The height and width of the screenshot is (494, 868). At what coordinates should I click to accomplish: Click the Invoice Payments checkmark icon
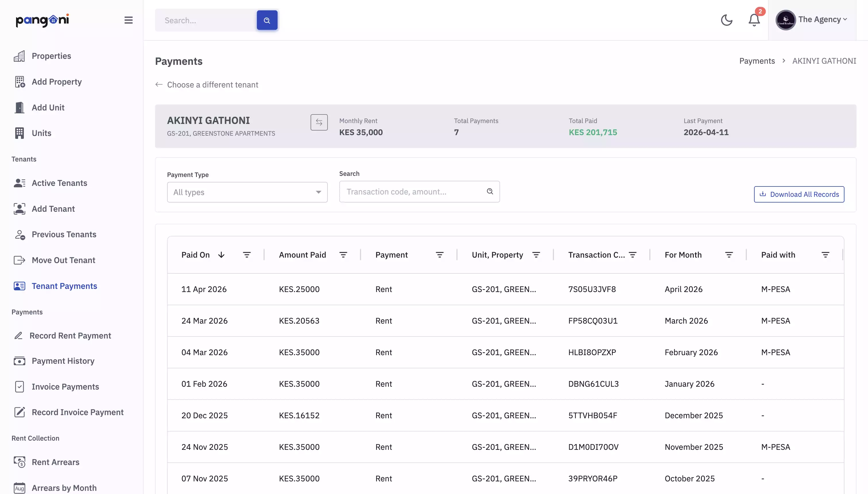pyautogui.click(x=19, y=386)
